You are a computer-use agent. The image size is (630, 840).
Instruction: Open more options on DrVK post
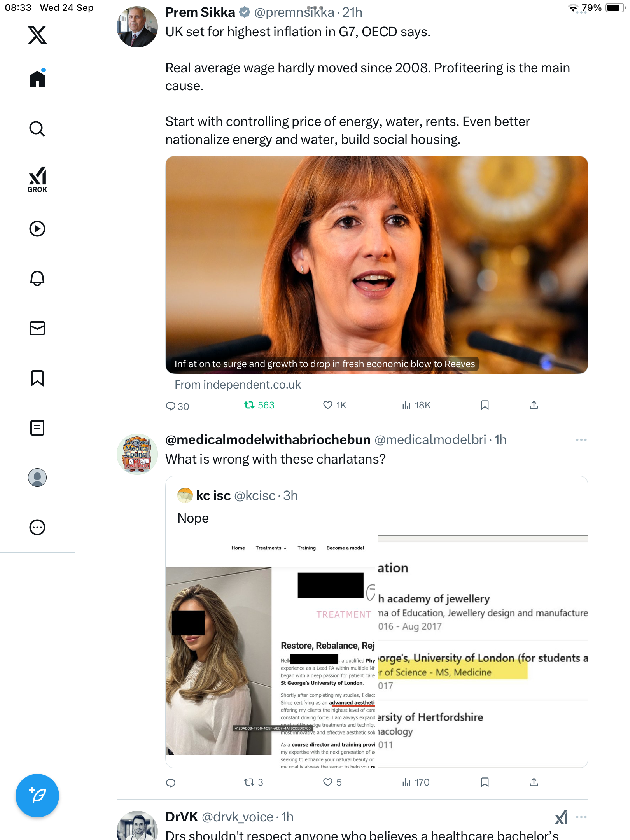(x=581, y=817)
